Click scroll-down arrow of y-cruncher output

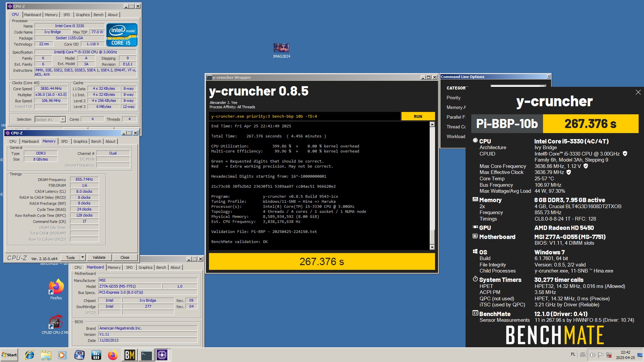432,247
